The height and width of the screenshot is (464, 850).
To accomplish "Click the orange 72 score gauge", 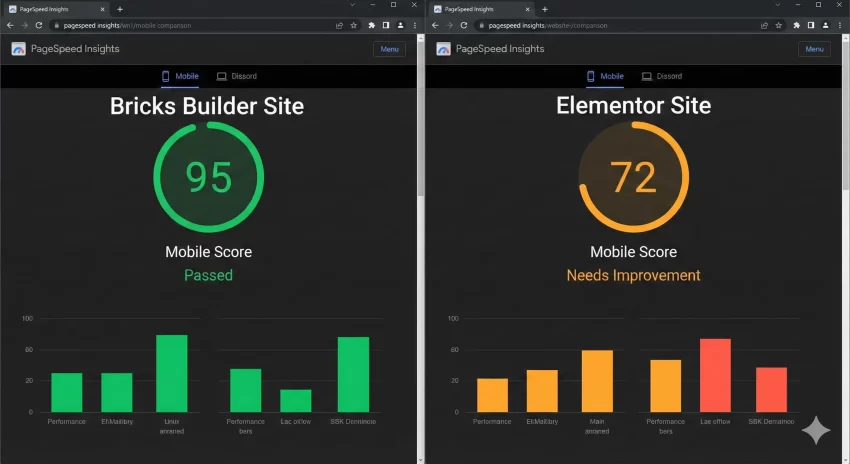I will [x=634, y=177].
